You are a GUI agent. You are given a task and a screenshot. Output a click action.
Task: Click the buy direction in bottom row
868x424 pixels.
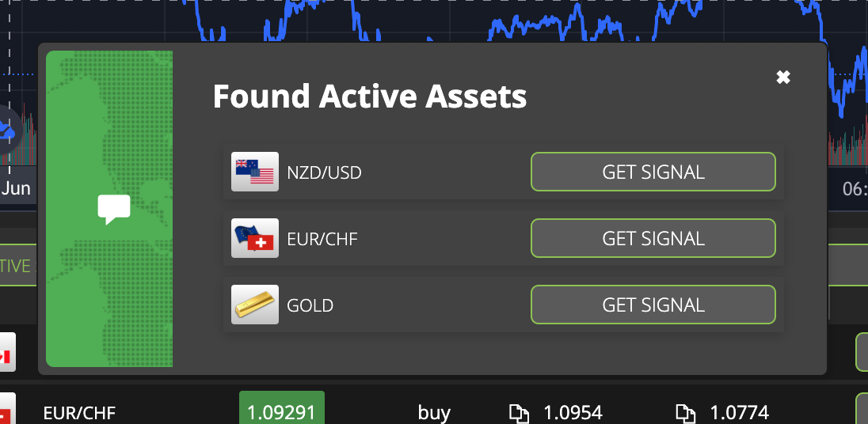pos(434,414)
